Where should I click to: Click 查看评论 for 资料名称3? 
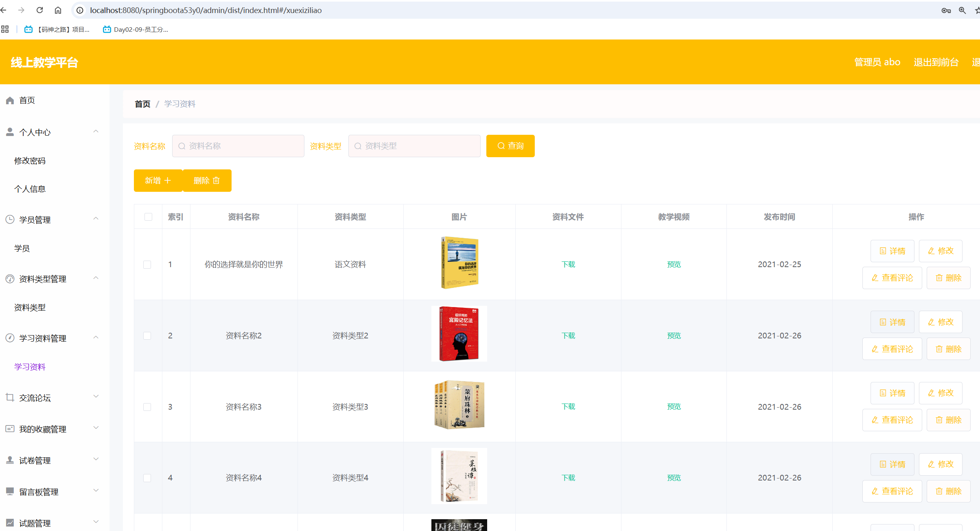(x=892, y=420)
